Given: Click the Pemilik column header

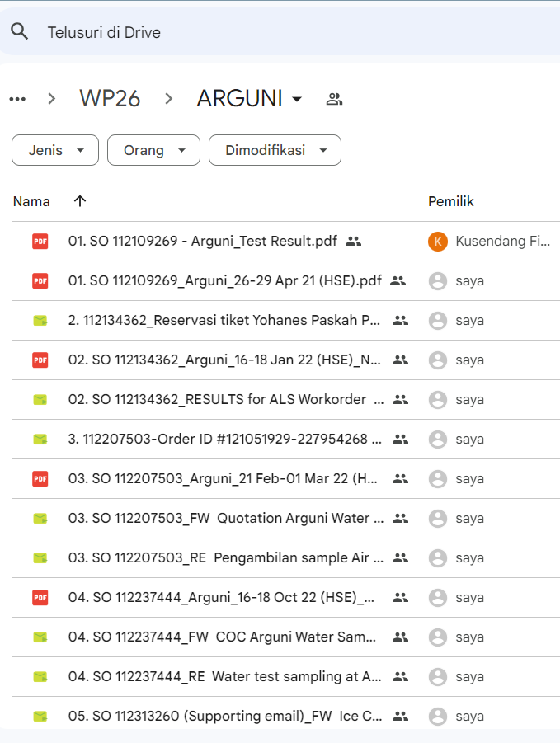Looking at the screenshot, I should (450, 201).
